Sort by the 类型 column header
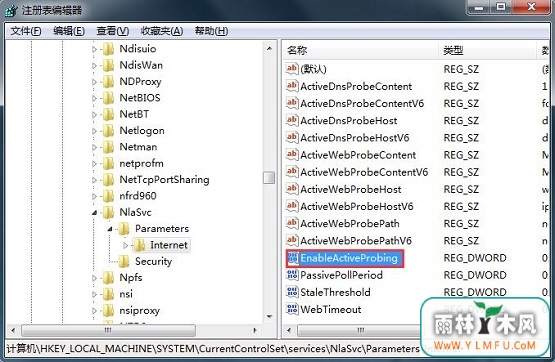This screenshot has width=555, height=362. point(487,51)
